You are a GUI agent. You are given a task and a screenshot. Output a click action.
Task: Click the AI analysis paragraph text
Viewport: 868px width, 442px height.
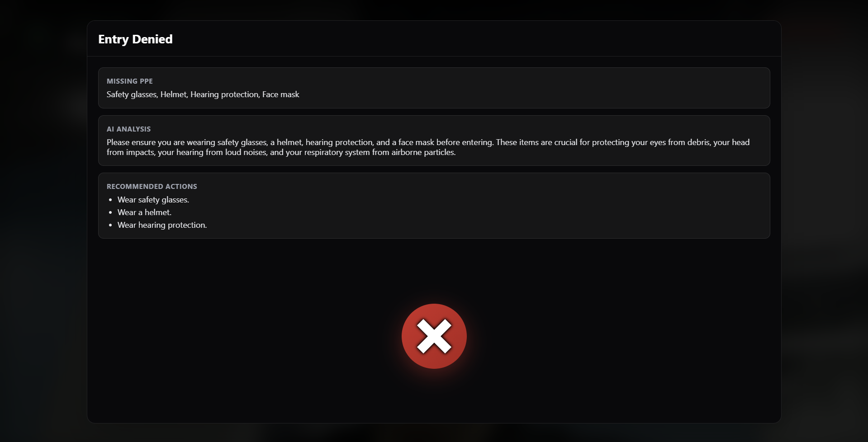click(428, 147)
